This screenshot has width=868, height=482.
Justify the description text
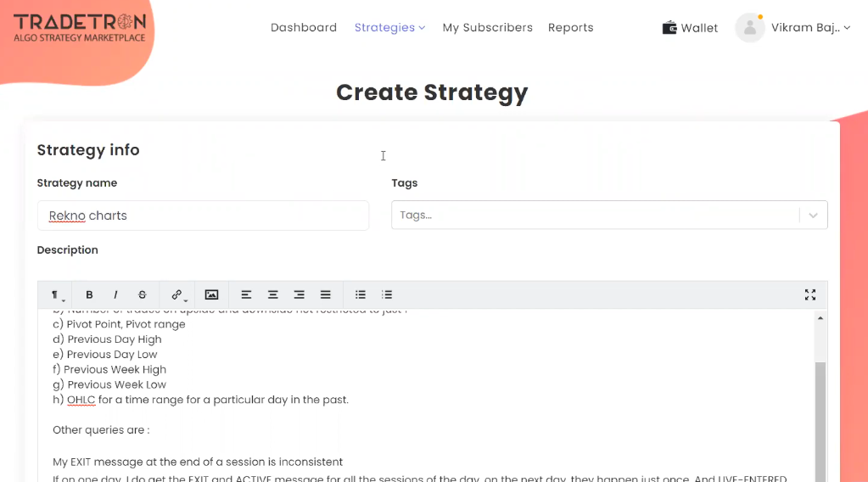coord(325,294)
